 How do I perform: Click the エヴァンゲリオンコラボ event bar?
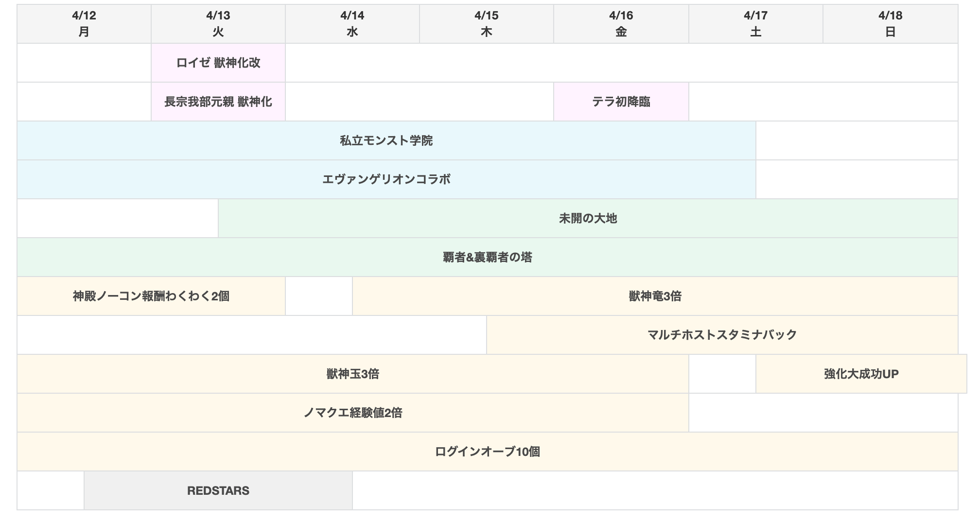[386, 179]
